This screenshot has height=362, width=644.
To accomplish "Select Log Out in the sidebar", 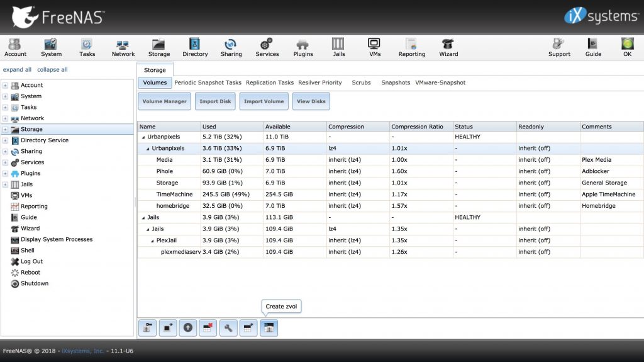I will tap(31, 261).
